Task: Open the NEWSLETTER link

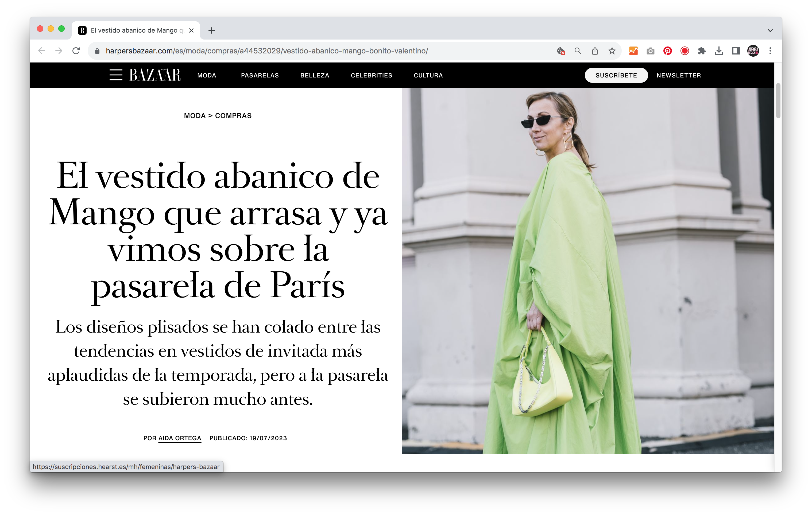Action: tap(678, 76)
